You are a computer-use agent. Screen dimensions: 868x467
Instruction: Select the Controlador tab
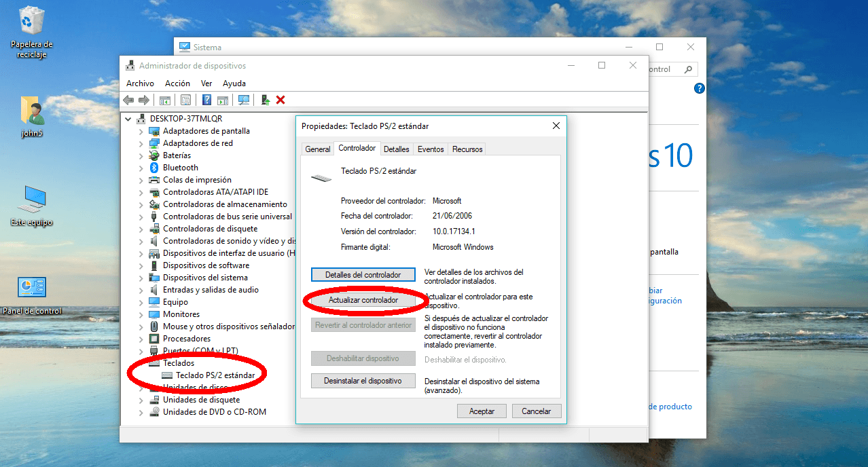357,148
